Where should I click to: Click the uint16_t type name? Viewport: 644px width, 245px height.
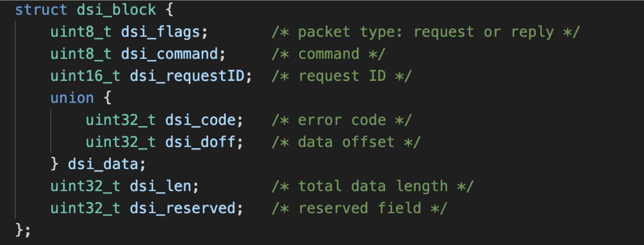pos(86,76)
